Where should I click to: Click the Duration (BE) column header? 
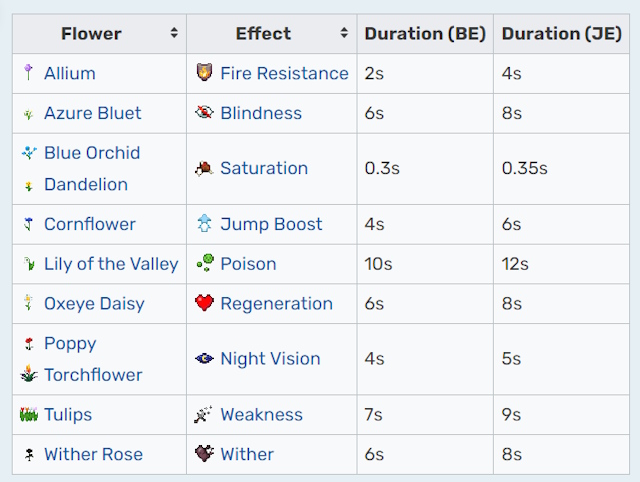point(425,33)
